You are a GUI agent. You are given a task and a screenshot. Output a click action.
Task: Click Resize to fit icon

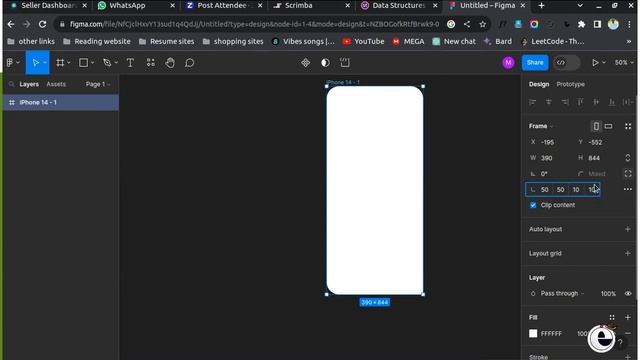coord(628,126)
